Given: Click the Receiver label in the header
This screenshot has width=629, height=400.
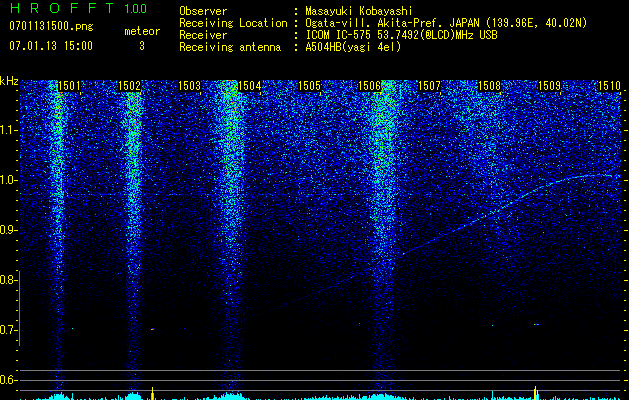Looking at the screenshot, I should pyautogui.click(x=203, y=35).
